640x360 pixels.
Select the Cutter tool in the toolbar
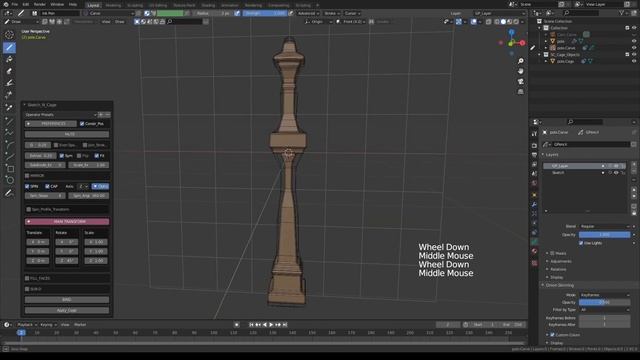(9, 95)
